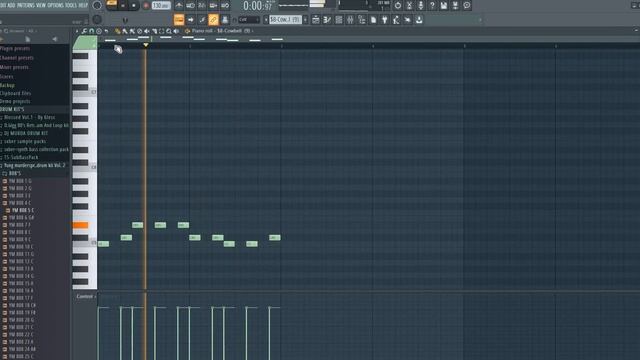Image resolution: width=640 pixels, height=360 pixels.
Task: Select piano roll zoom magnifier tool
Action: point(169,31)
